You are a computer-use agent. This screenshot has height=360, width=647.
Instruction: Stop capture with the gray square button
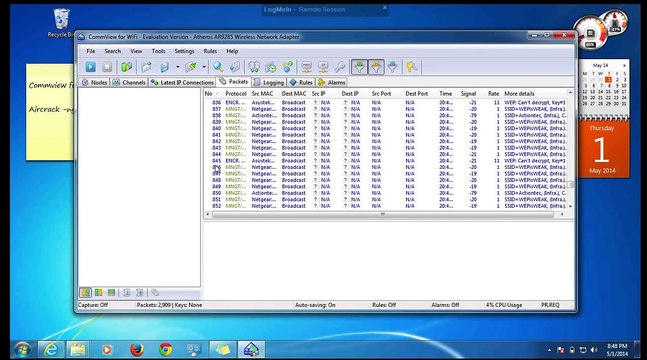pos(107,67)
